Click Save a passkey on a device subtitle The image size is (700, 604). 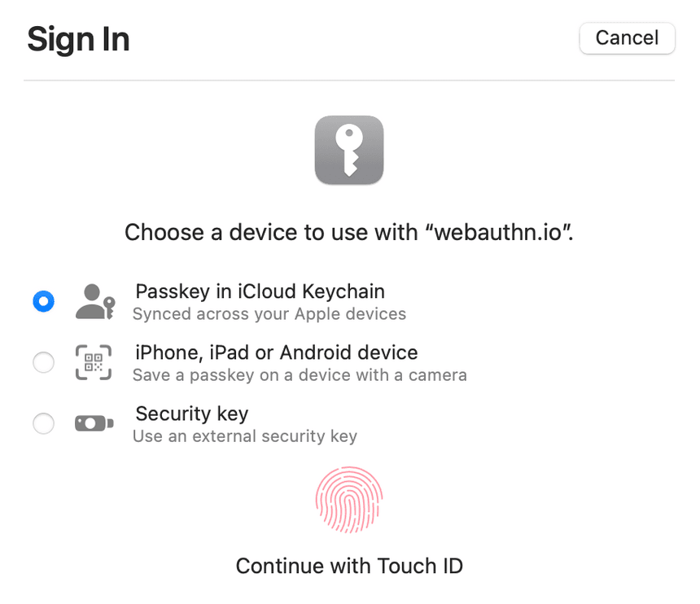300,375
